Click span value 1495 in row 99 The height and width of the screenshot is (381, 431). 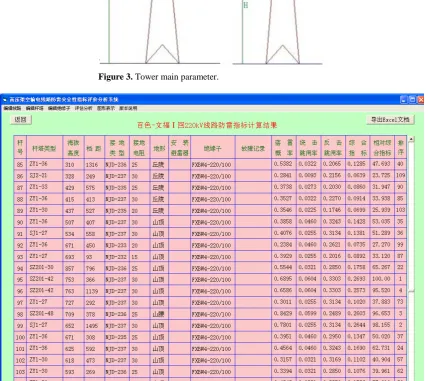click(94, 325)
